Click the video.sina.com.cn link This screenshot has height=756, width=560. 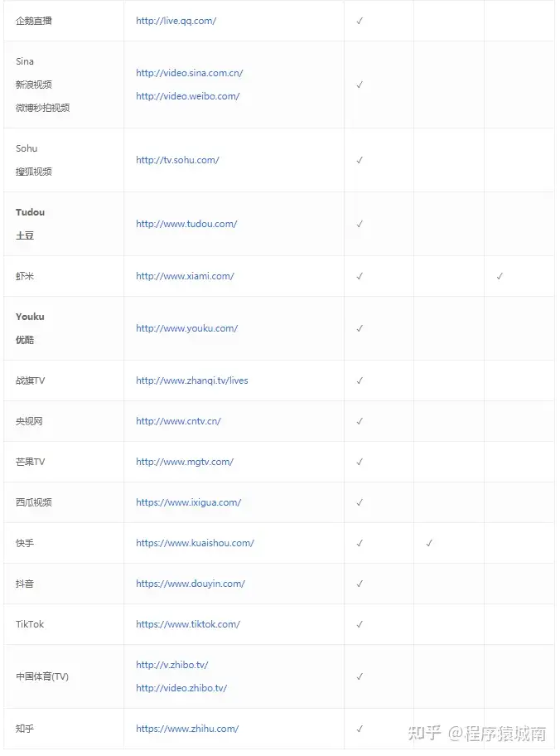tap(189, 73)
